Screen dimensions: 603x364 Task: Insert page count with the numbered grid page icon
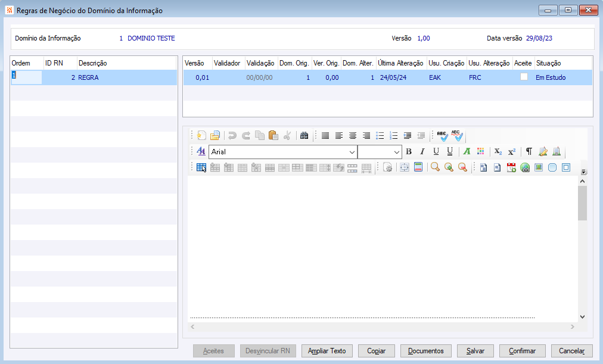point(484,167)
